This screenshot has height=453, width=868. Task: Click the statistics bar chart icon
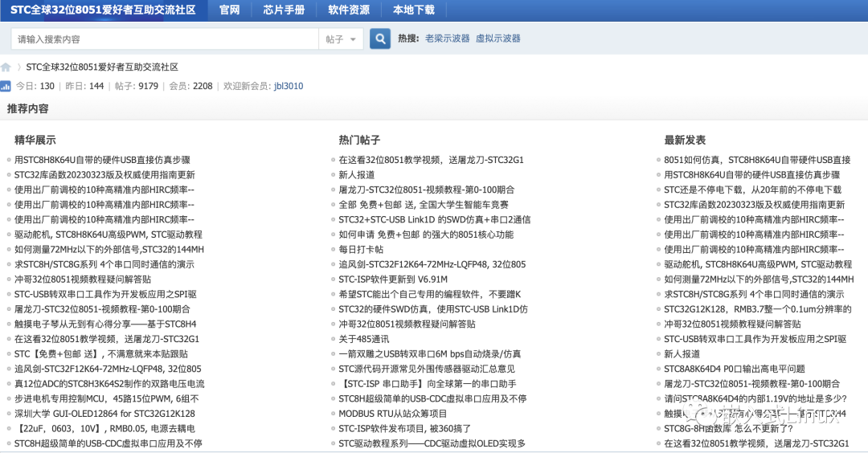pyautogui.click(x=6, y=86)
